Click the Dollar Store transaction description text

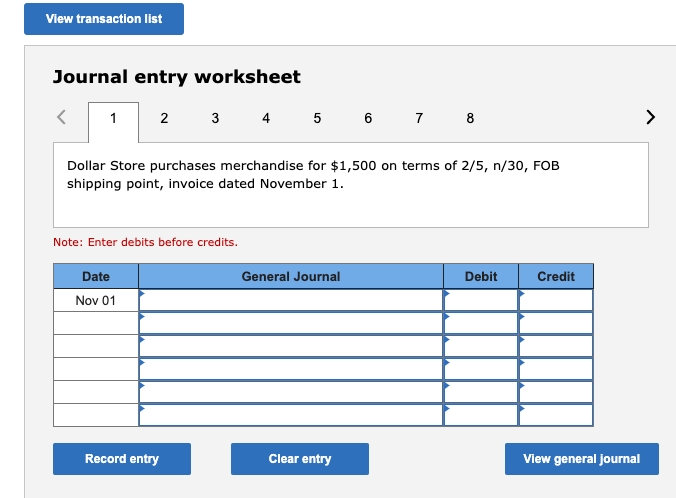click(x=313, y=175)
